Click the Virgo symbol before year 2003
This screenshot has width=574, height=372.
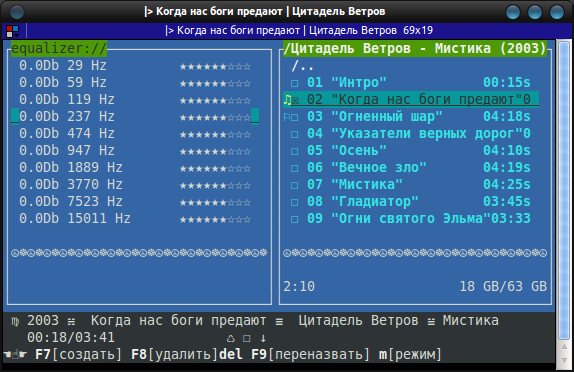(x=15, y=322)
